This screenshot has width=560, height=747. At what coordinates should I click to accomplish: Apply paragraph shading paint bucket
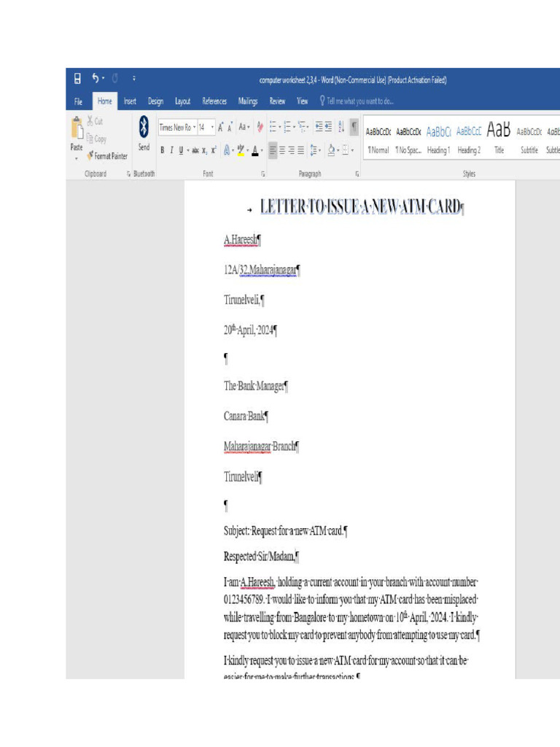click(x=332, y=150)
